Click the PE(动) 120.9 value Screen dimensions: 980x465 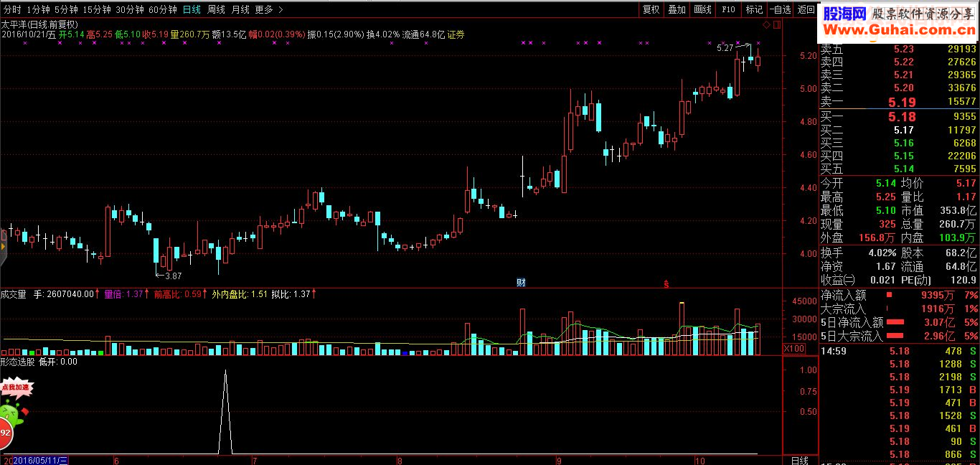point(963,280)
